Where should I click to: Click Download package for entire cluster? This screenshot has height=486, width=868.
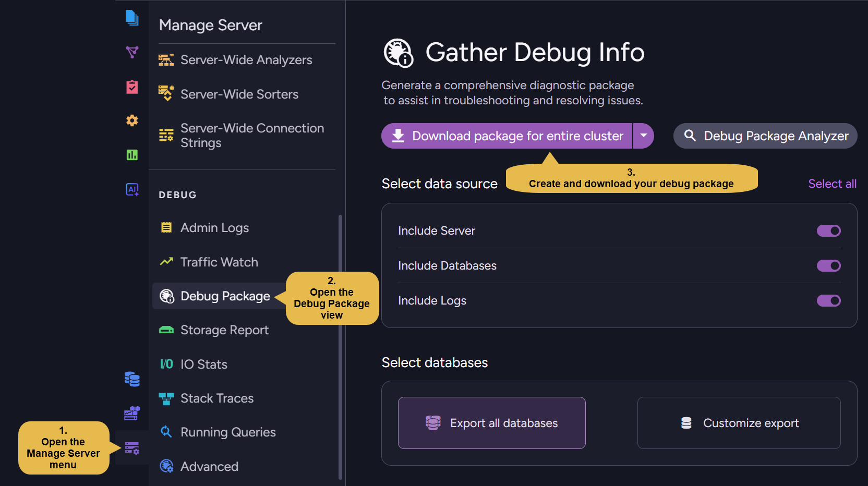click(507, 136)
